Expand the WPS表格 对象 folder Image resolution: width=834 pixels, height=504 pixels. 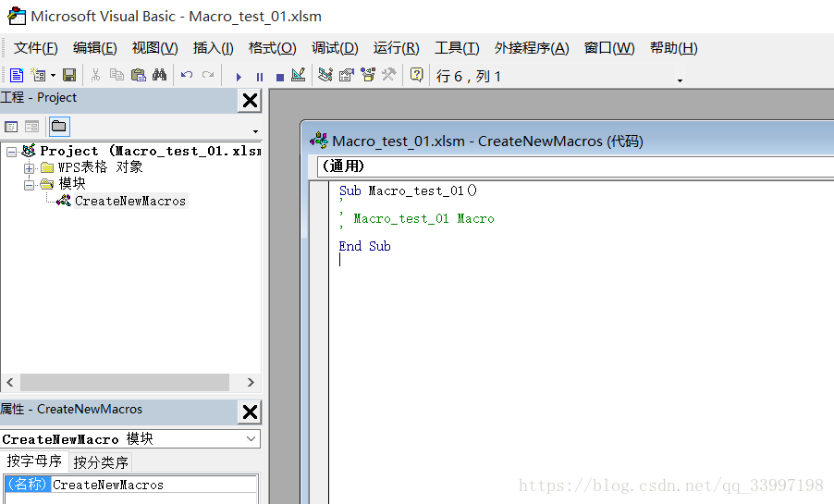point(30,168)
